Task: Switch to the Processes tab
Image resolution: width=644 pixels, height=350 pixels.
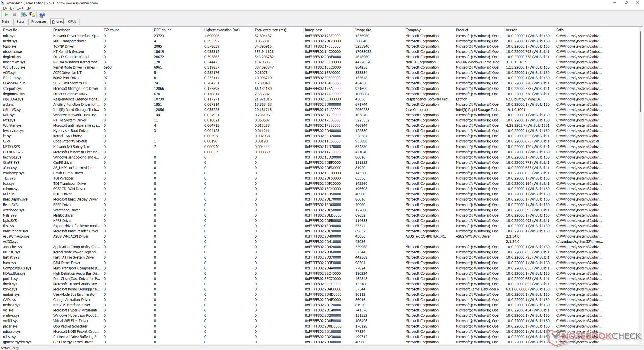Action: click(39, 22)
